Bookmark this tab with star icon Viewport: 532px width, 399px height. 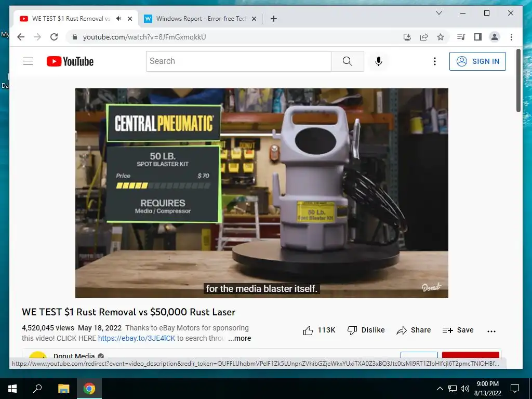tap(441, 37)
